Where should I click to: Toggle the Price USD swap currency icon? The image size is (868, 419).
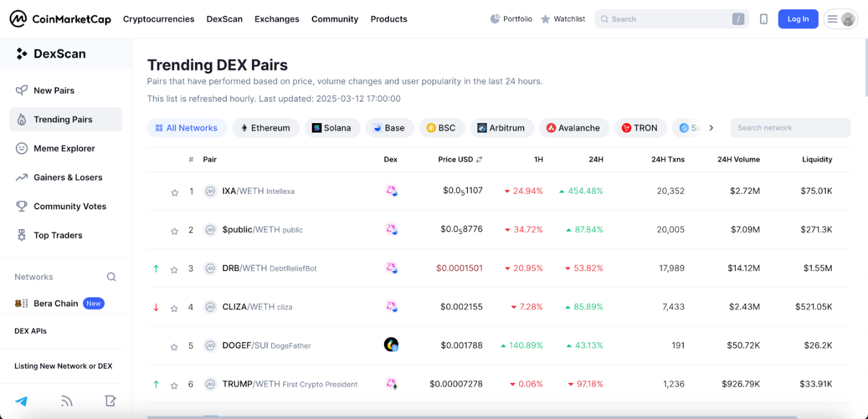pyautogui.click(x=479, y=160)
